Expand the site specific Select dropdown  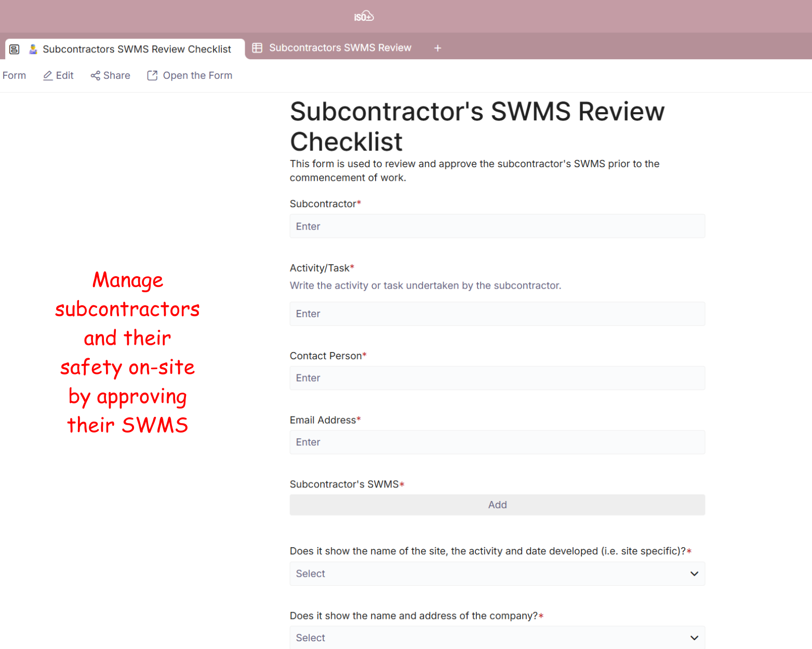(x=497, y=574)
